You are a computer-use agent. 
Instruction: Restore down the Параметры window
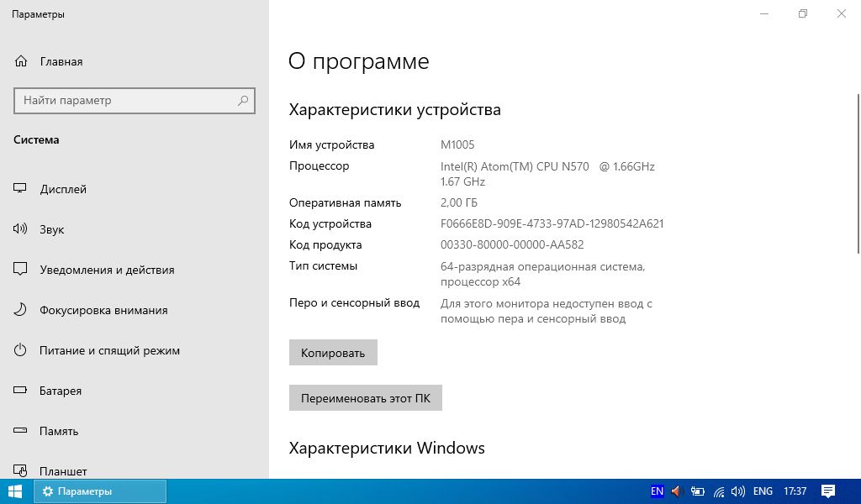pos(803,13)
